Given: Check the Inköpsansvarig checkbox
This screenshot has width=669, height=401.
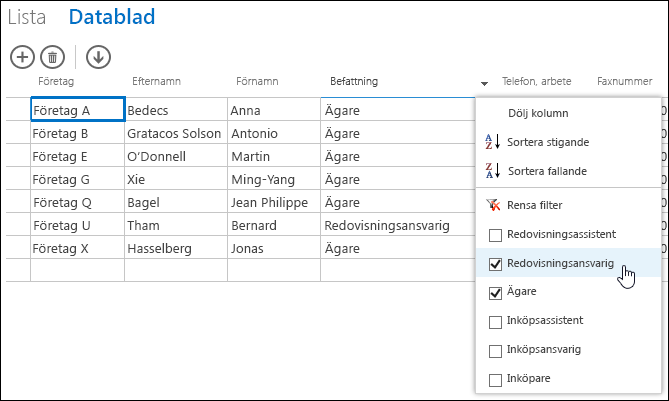Looking at the screenshot, I should pos(495,351).
